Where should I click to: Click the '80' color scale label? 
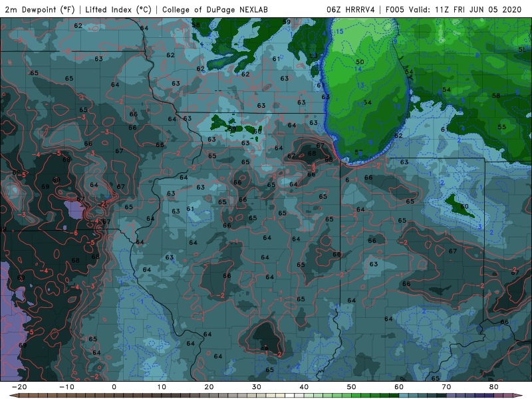(x=494, y=387)
